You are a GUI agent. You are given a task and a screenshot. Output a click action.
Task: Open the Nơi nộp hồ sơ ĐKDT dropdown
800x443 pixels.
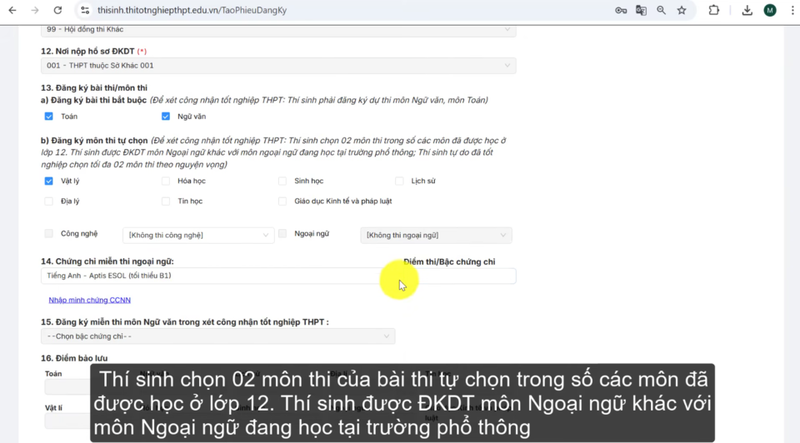278,65
